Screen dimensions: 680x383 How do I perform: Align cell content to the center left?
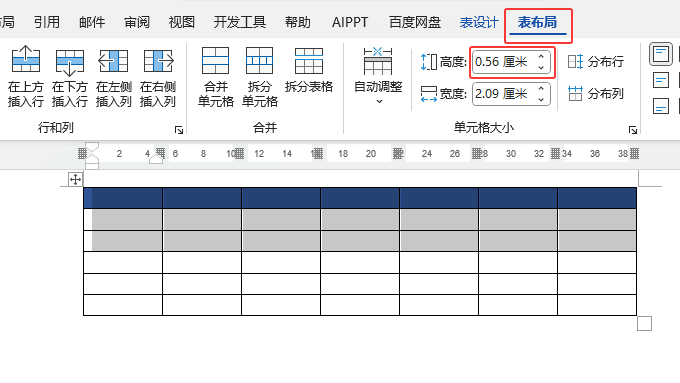point(660,80)
